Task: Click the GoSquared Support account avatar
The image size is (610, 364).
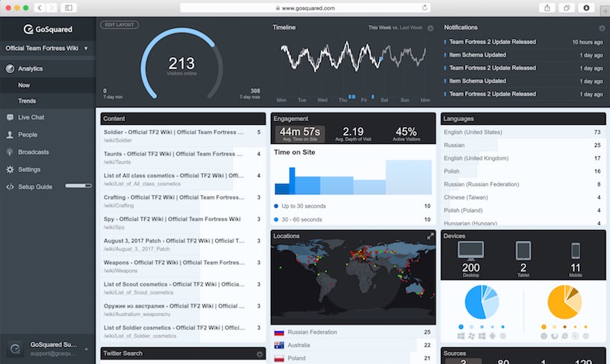Action: pyautogui.click(x=15, y=349)
